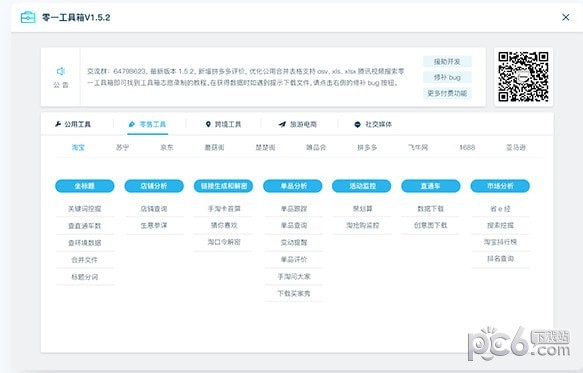Screen dimensions: 583x373
Task: Select the 蘑菇街 platform tab
Action: (214, 147)
